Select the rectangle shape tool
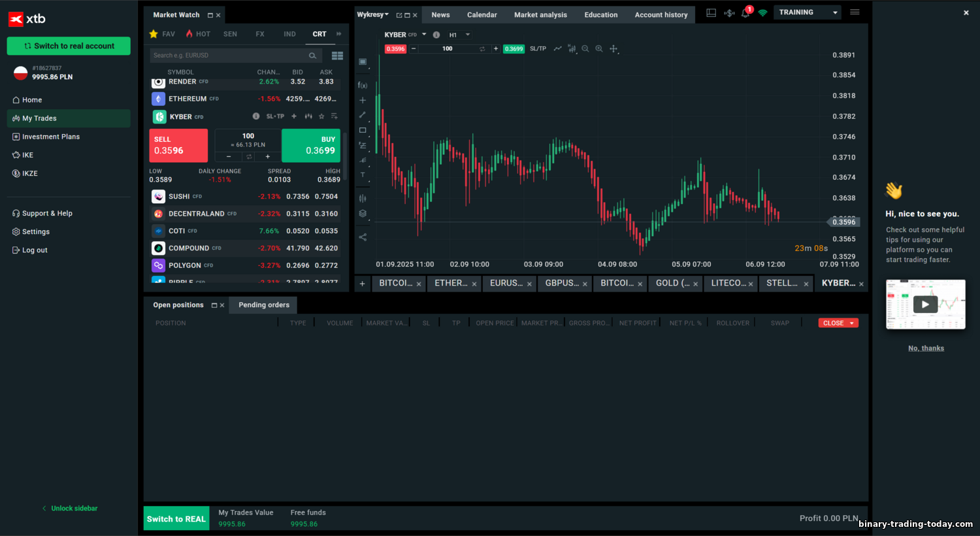Viewport: 980px width, 536px height. (x=363, y=130)
